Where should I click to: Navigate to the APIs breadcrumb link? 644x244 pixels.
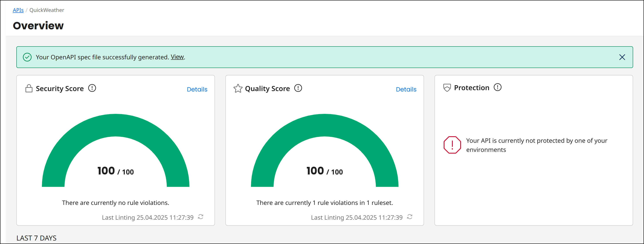pyautogui.click(x=18, y=10)
